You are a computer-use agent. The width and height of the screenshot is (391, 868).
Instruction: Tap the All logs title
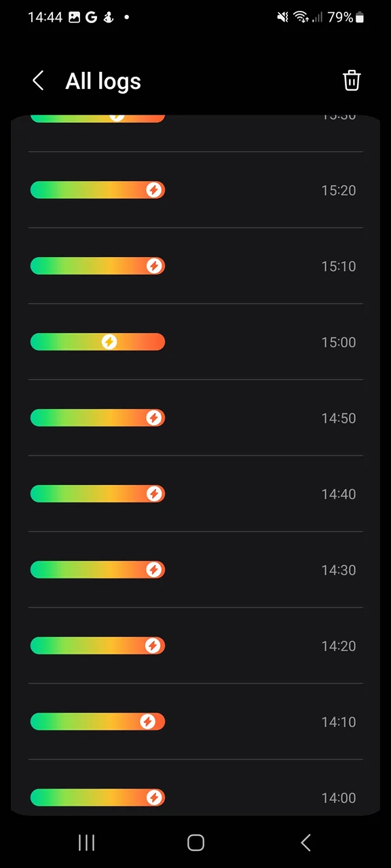click(x=103, y=81)
